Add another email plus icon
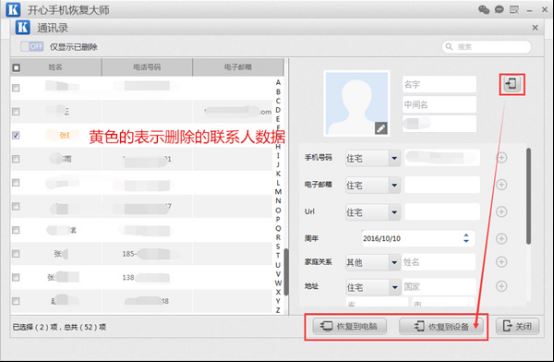Screen dimensions: 554x362 [502, 184]
